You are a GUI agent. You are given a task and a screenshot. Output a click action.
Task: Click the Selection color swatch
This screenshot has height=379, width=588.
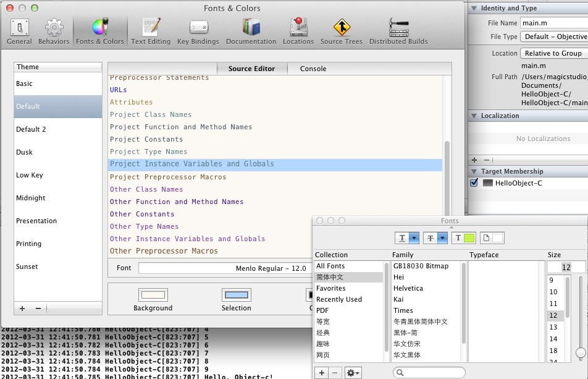point(237,295)
